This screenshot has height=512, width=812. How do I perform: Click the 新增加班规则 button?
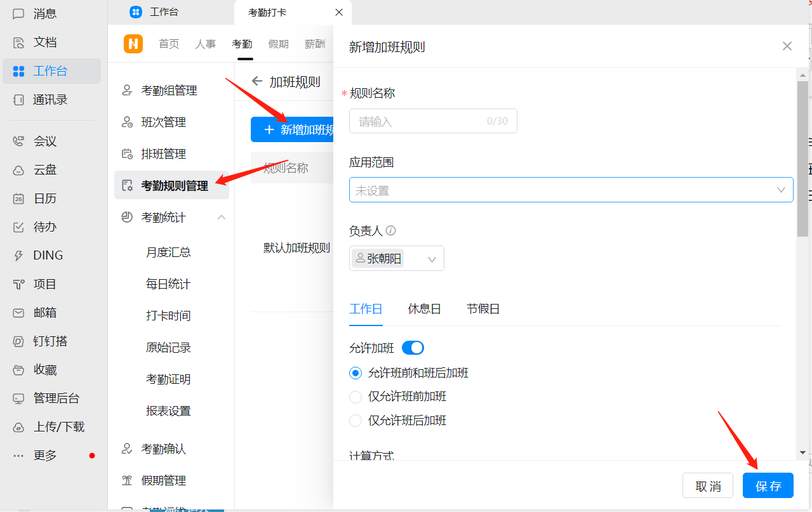click(x=293, y=129)
